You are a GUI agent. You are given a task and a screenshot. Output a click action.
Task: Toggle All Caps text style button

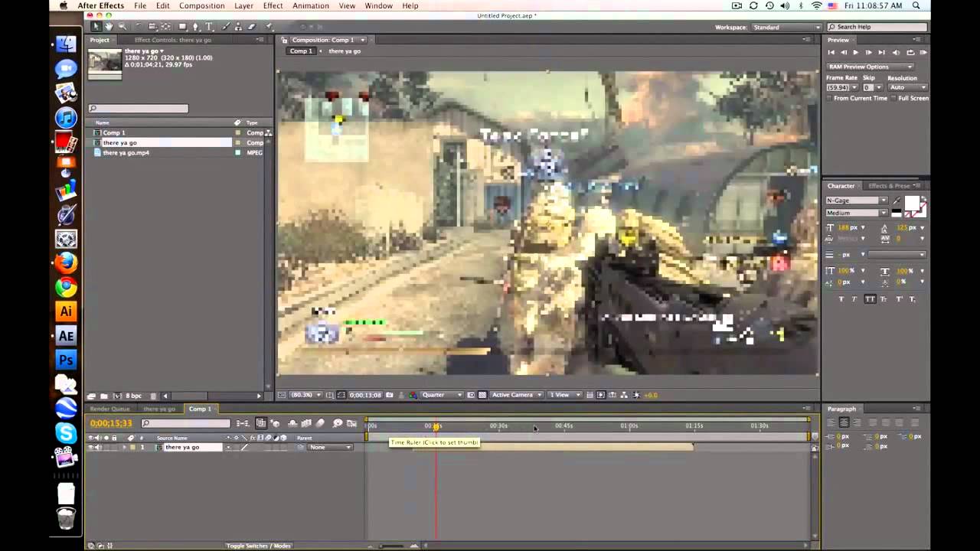870,299
